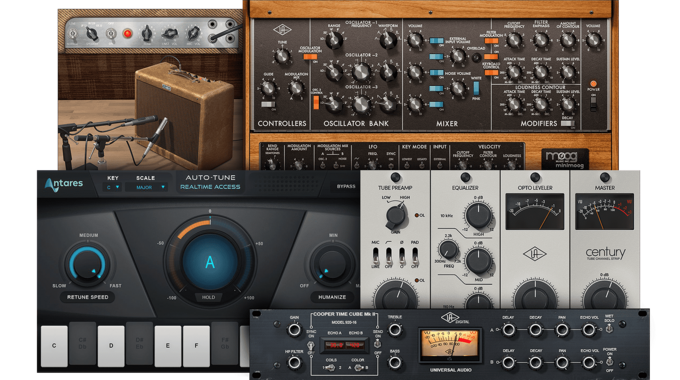This screenshot has height=380, width=680.
Task: Click Oscillator-3 frequency knob
Action: point(361,104)
